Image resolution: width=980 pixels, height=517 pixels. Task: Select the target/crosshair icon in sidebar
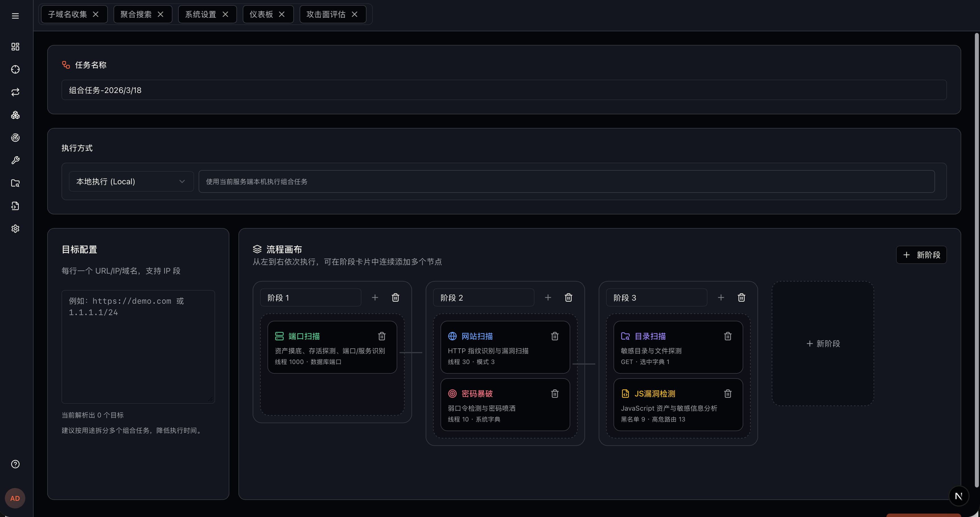[15, 70]
